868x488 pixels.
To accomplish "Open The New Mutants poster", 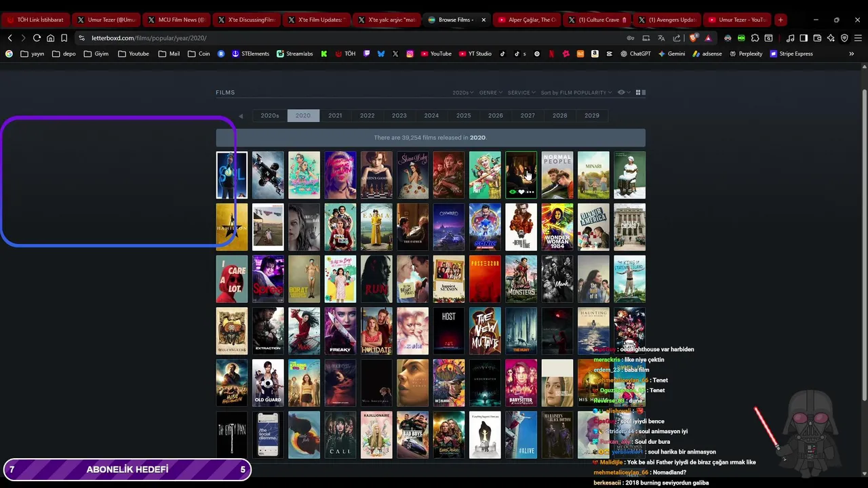I will [x=485, y=331].
